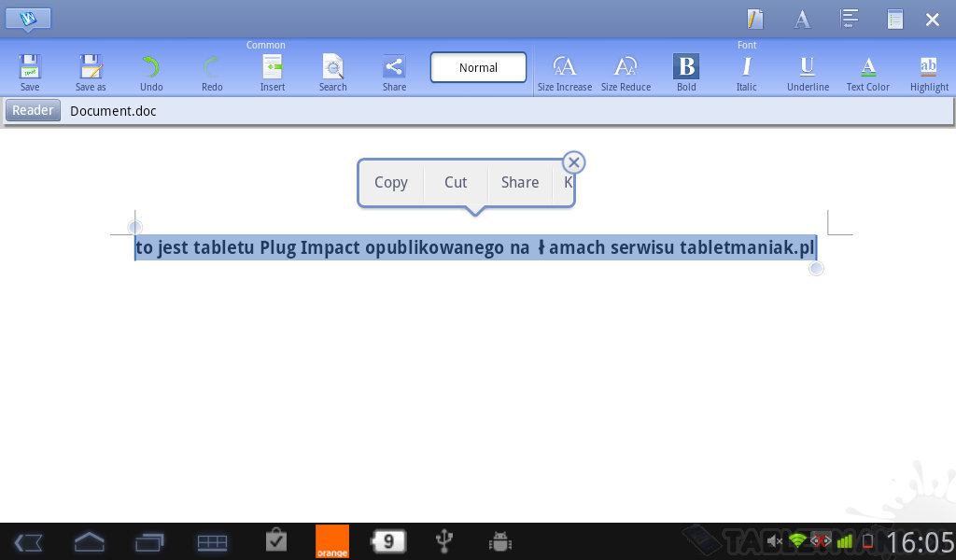Viewport: 956px width, 560px height.
Task: Click the Redo arrow
Action: point(212,71)
